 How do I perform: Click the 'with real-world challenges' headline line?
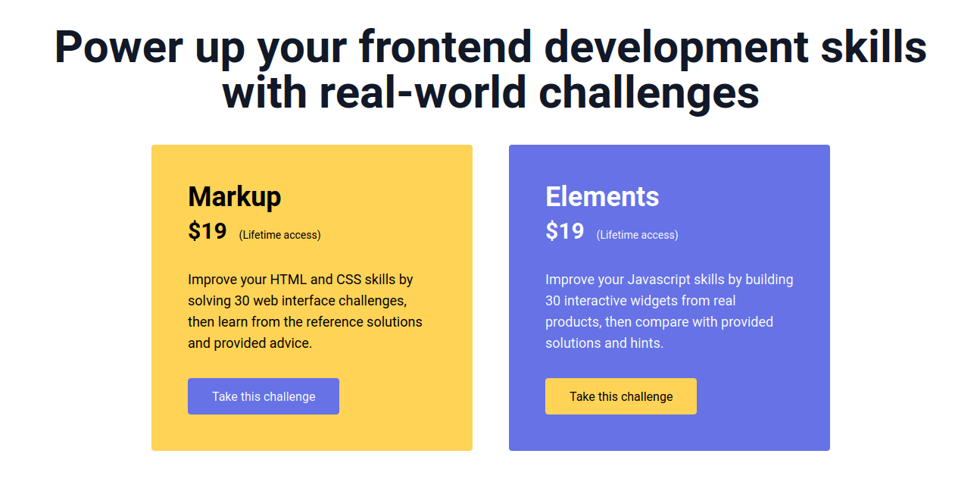tap(490, 92)
